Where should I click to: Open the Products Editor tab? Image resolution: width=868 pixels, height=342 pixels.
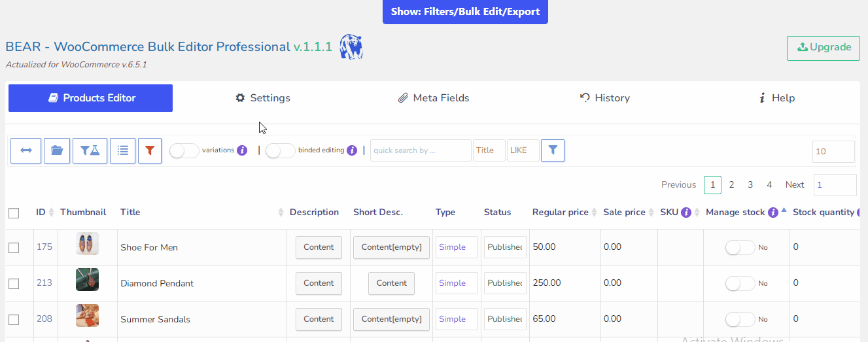[x=90, y=98]
